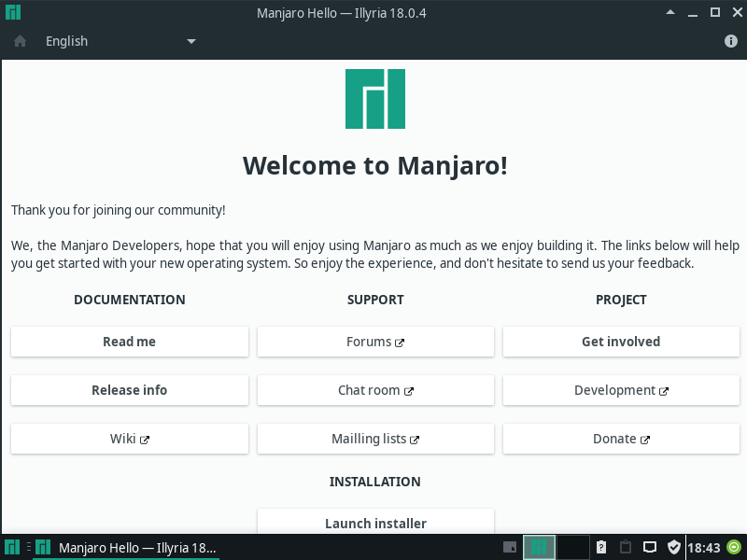The image size is (747, 560).
Task: Open the Donate link
Action: (x=621, y=439)
